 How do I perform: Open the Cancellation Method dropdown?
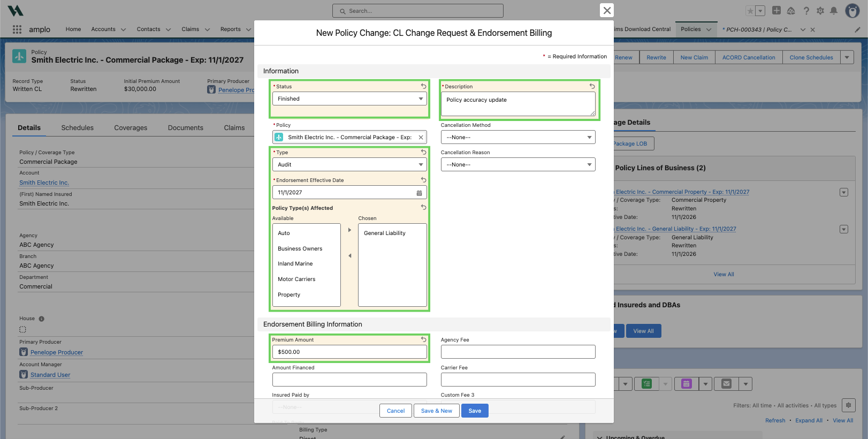(x=518, y=138)
